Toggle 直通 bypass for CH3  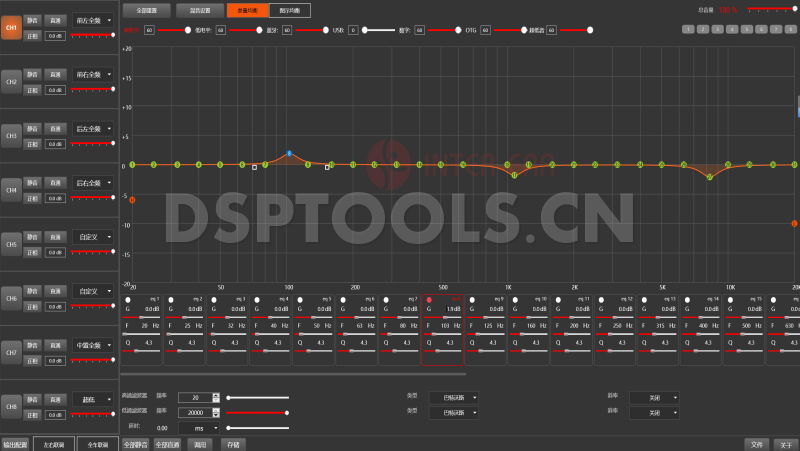pyautogui.click(x=56, y=129)
